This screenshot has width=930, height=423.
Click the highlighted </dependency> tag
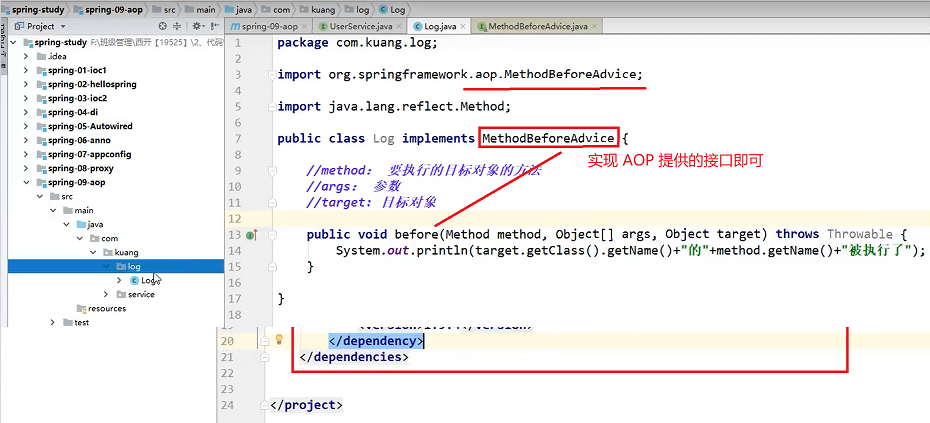click(x=375, y=342)
